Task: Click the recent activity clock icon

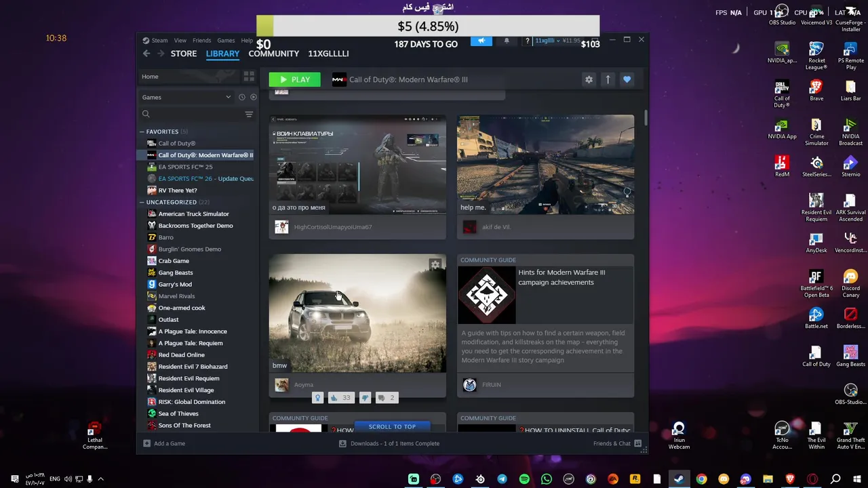Action: click(x=241, y=97)
